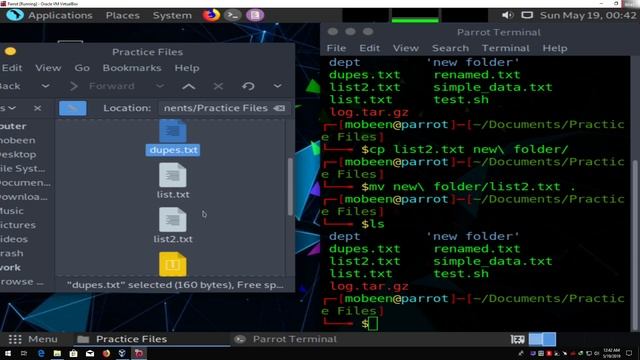
Task: Open mobeen home folder in sidebar
Action: 18,140
